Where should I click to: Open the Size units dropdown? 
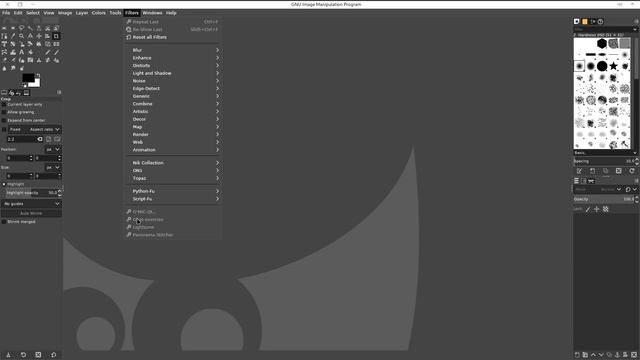53,167
